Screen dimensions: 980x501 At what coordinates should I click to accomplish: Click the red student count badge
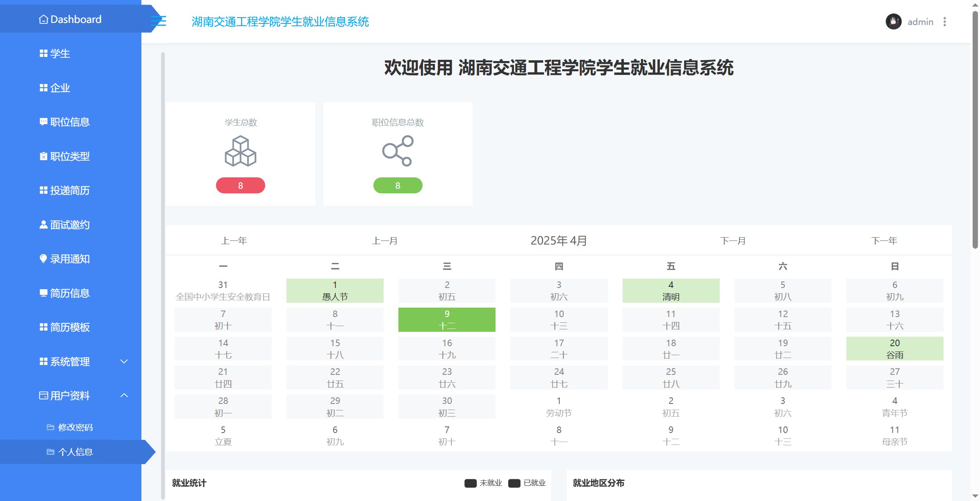click(x=241, y=186)
